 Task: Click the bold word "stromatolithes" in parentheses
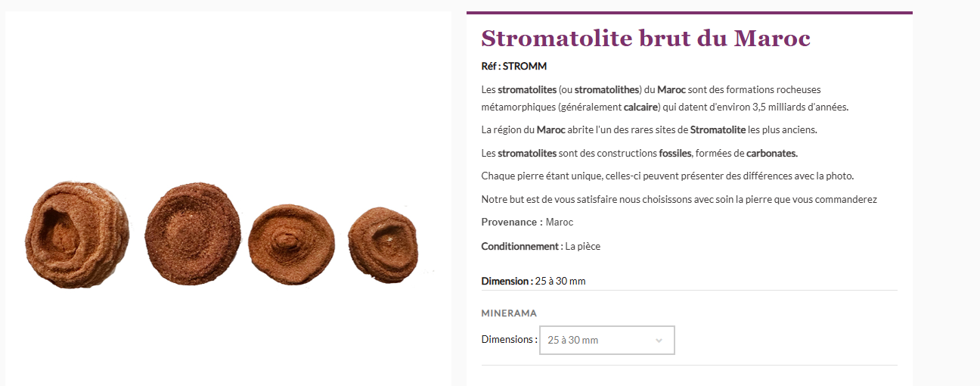click(x=607, y=89)
